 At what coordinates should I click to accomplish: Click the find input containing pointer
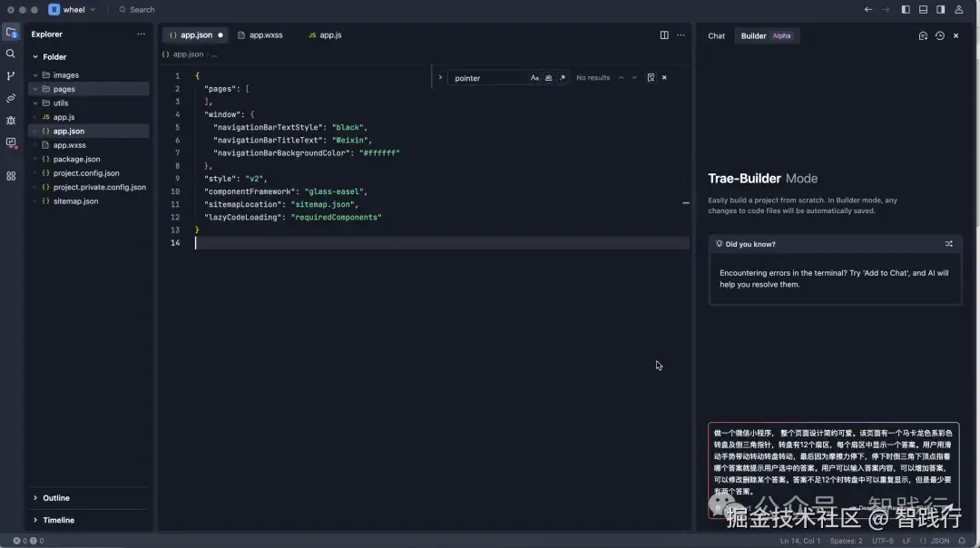tap(489, 78)
